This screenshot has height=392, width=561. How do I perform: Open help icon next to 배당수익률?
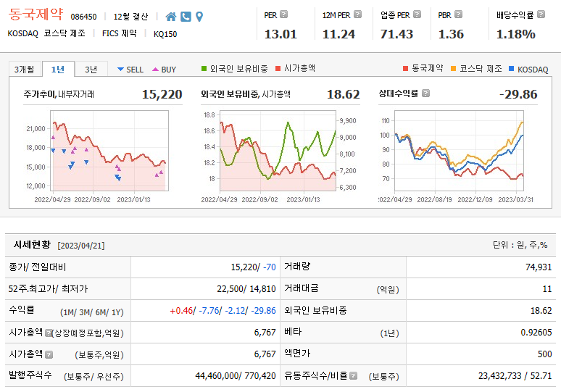[541, 14]
